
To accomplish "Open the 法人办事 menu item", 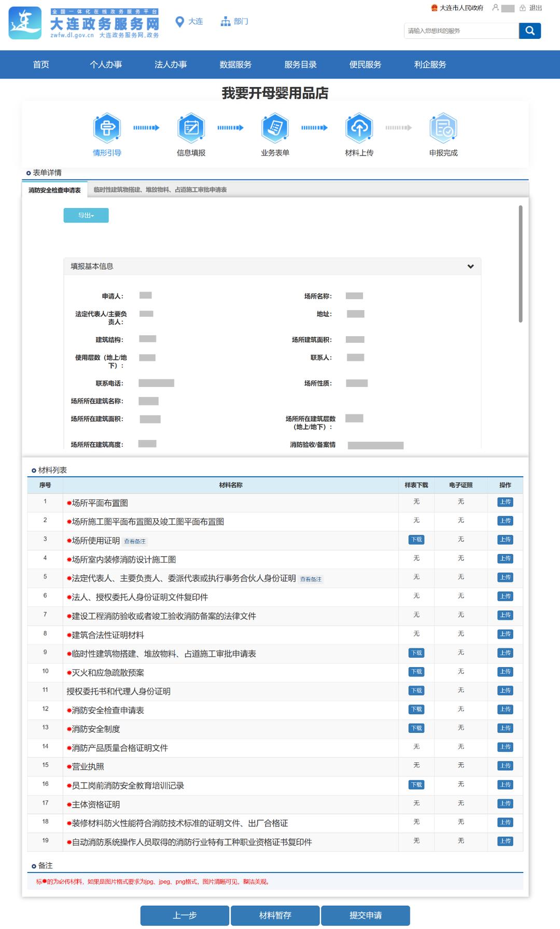I will click(171, 65).
